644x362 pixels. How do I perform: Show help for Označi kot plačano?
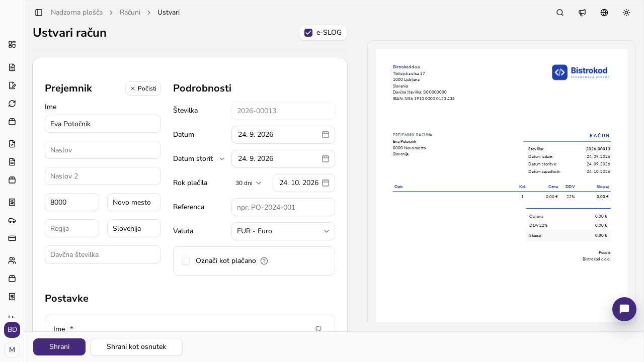(x=264, y=261)
